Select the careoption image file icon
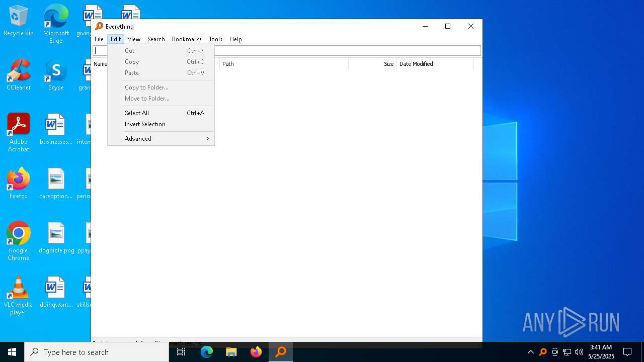Screen dimensions: 644x362 coord(56,184)
